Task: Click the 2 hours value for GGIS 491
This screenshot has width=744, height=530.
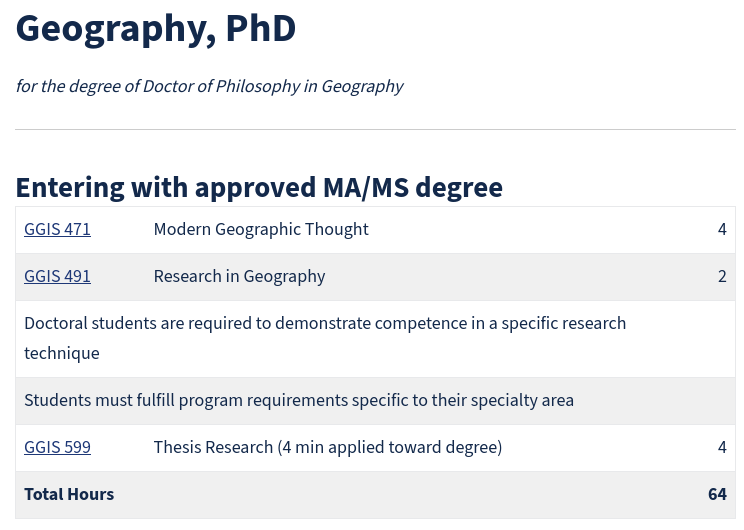Action: pos(722,276)
